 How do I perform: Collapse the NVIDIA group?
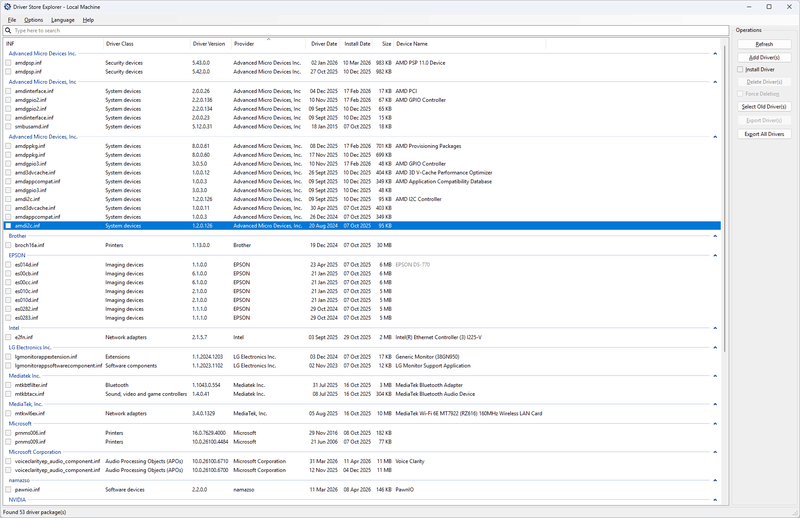[x=715, y=500]
